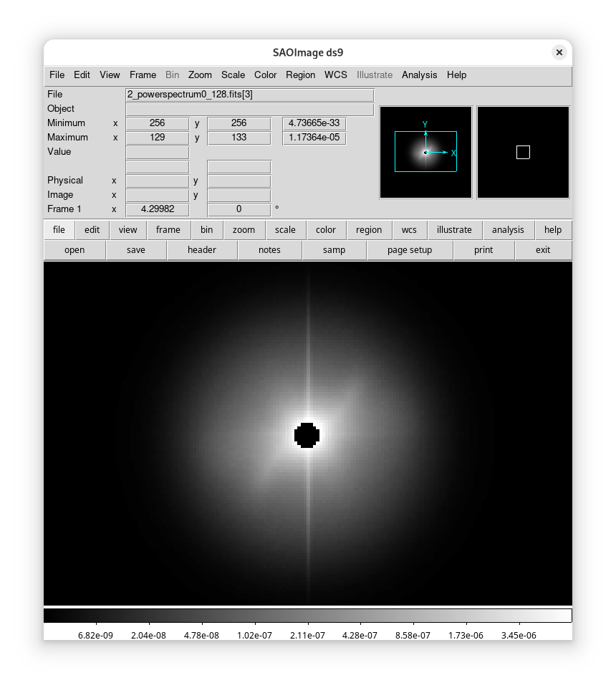616x688 pixels.
Task: Close the SAOImage ds9 window
Action: (x=559, y=52)
